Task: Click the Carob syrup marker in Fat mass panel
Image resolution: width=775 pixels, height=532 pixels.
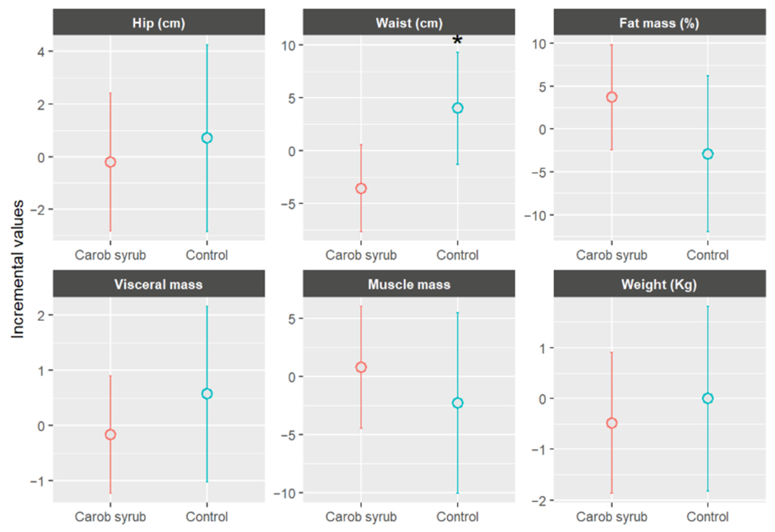Action: click(611, 97)
